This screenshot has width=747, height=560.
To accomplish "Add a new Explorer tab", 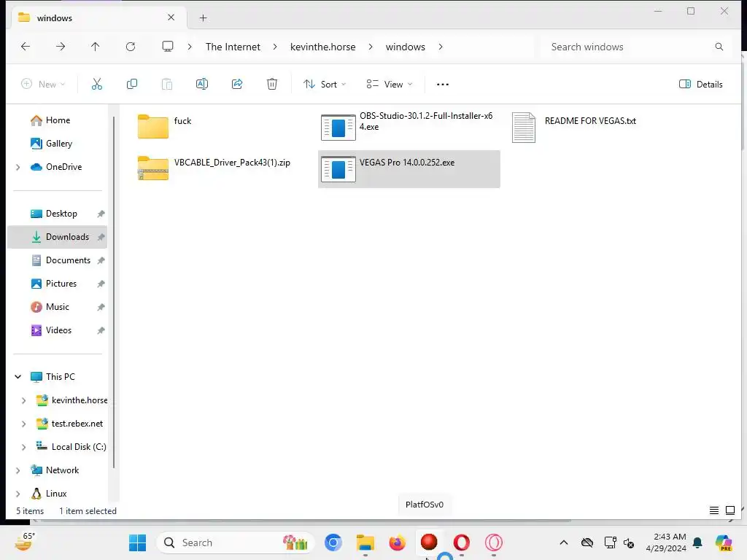I will pos(203,17).
